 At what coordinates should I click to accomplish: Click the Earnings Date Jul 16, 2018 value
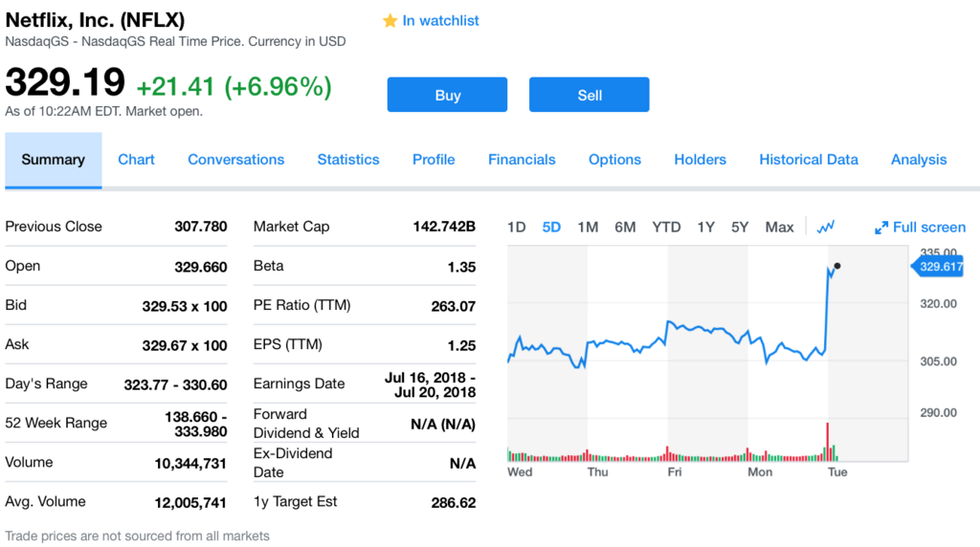pyautogui.click(x=430, y=384)
